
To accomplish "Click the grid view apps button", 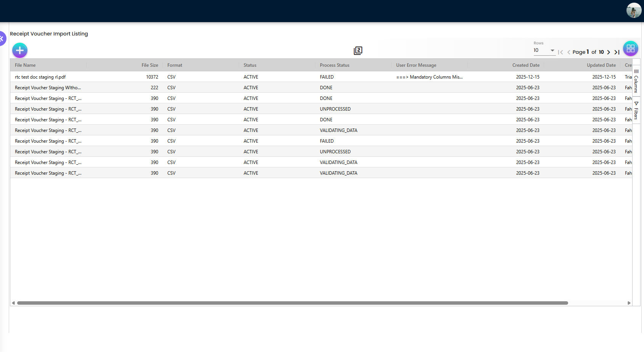I will pos(630,48).
